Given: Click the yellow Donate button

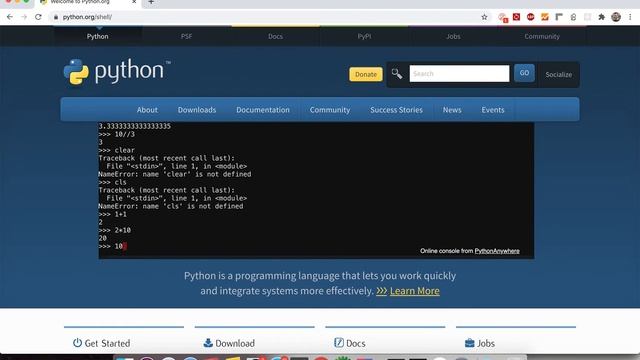Looking at the screenshot, I should click(366, 74).
